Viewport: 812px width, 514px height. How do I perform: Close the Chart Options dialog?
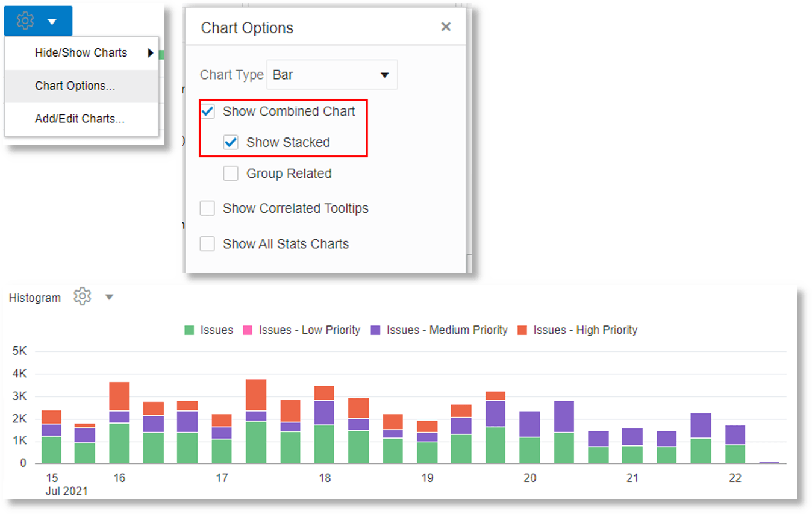[x=446, y=27]
